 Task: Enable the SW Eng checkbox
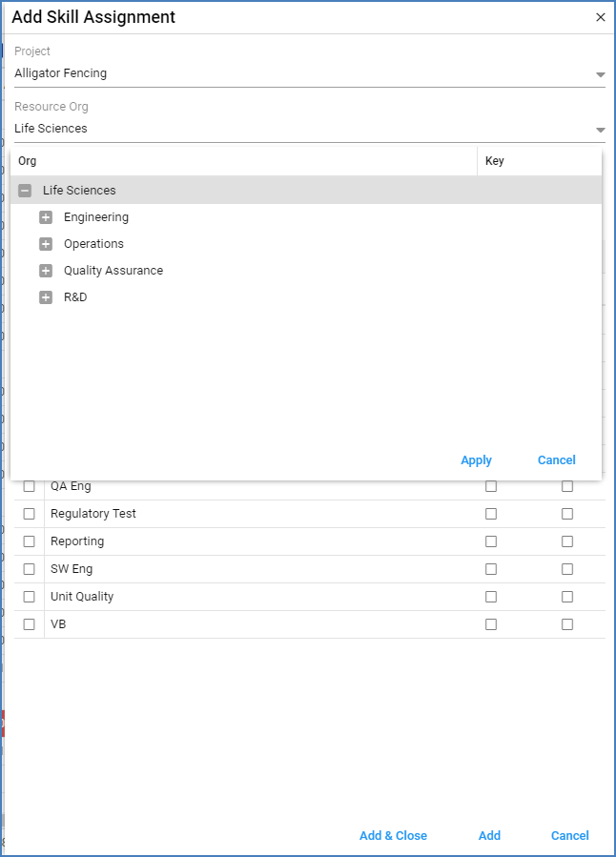tap(29, 568)
